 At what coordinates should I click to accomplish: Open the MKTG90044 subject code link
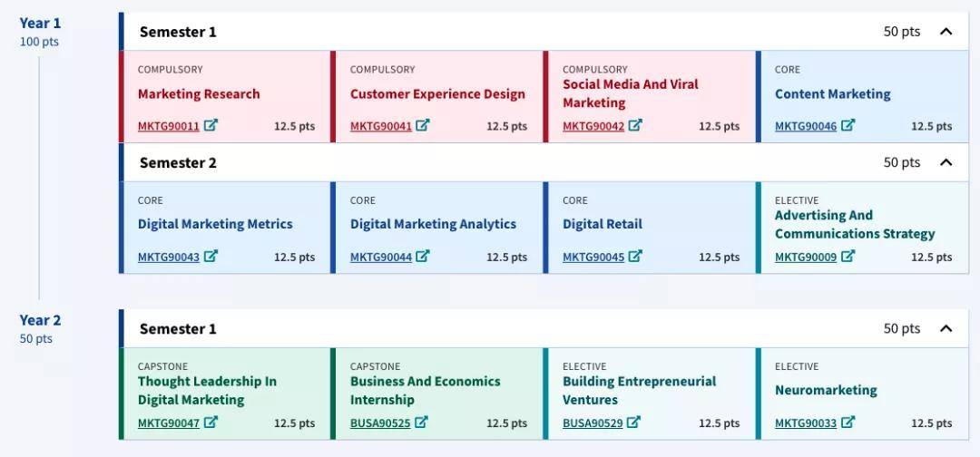pyautogui.click(x=381, y=258)
